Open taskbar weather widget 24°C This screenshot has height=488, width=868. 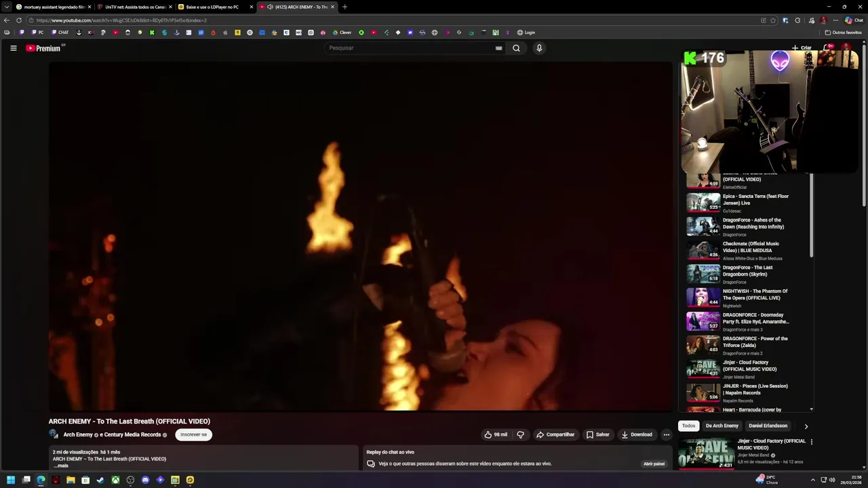(x=768, y=480)
